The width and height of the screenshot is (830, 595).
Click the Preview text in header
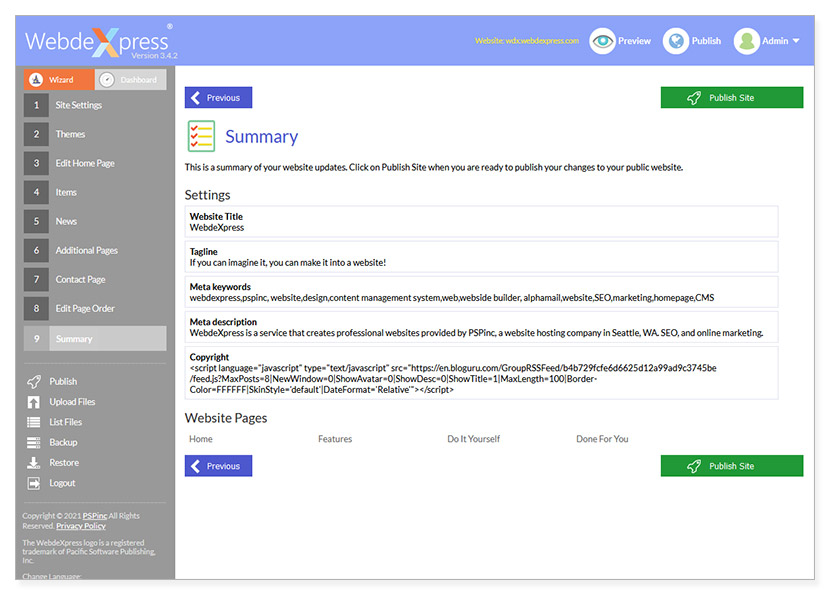tap(634, 41)
